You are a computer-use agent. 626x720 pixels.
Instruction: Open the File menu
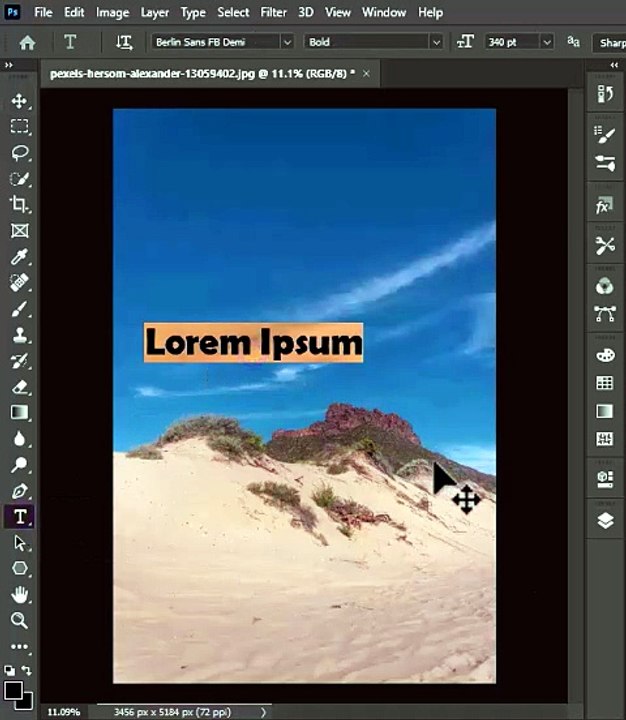43,12
